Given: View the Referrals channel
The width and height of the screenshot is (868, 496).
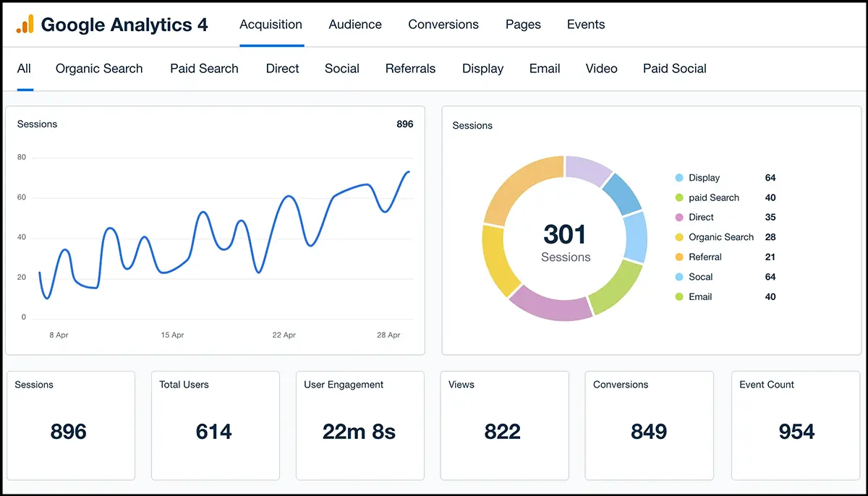Looking at the screenshot, I should point(410,69).
